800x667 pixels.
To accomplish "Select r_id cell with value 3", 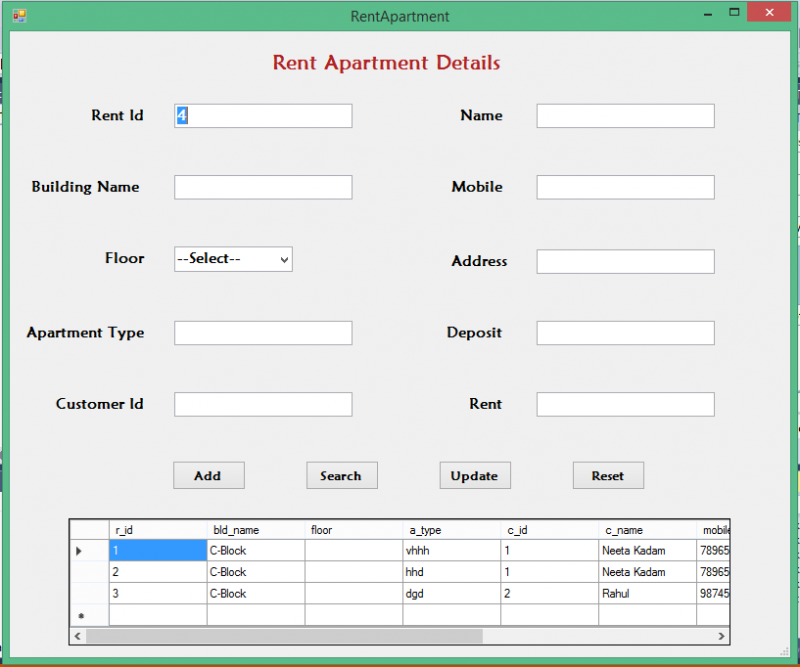I will point(158,594).
